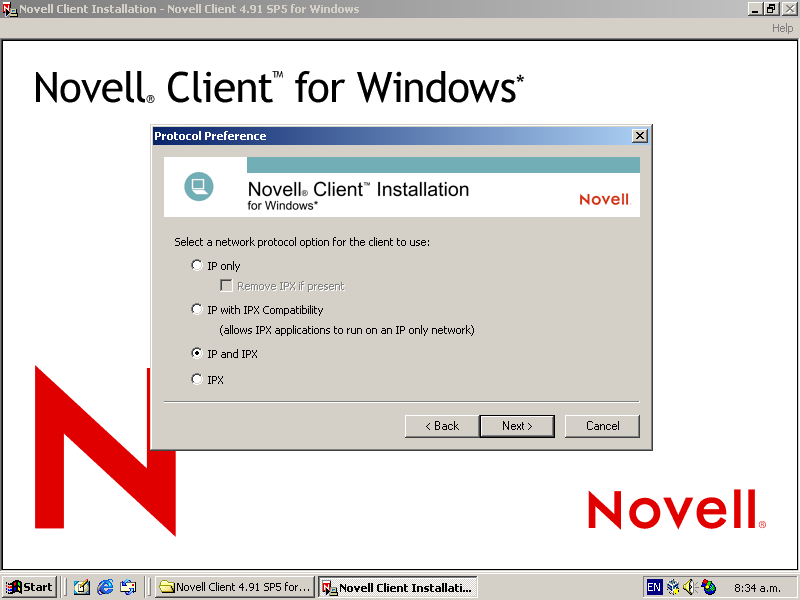The height and width of the screenshot is (600, 800).
Task: Open the system menu icon in the installer title bar
Action: pos(10,9)
